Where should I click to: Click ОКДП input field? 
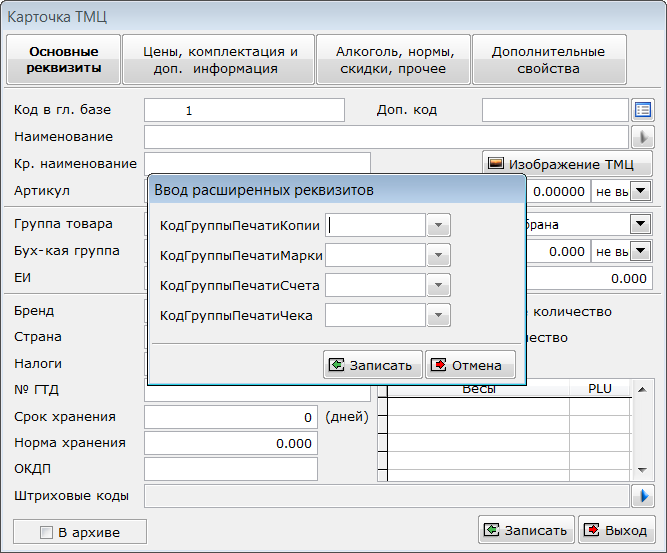click(x=231, y=469)
